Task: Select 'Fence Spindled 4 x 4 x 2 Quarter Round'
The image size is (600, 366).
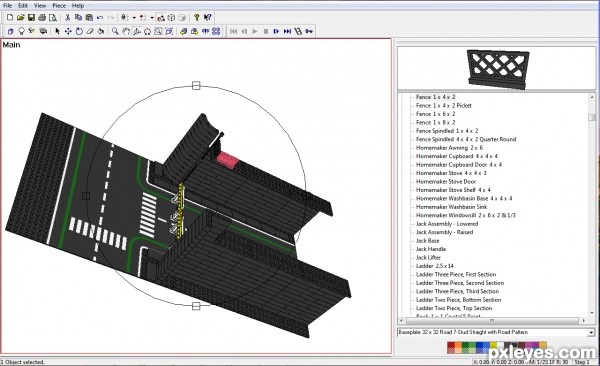Action: 466,139
